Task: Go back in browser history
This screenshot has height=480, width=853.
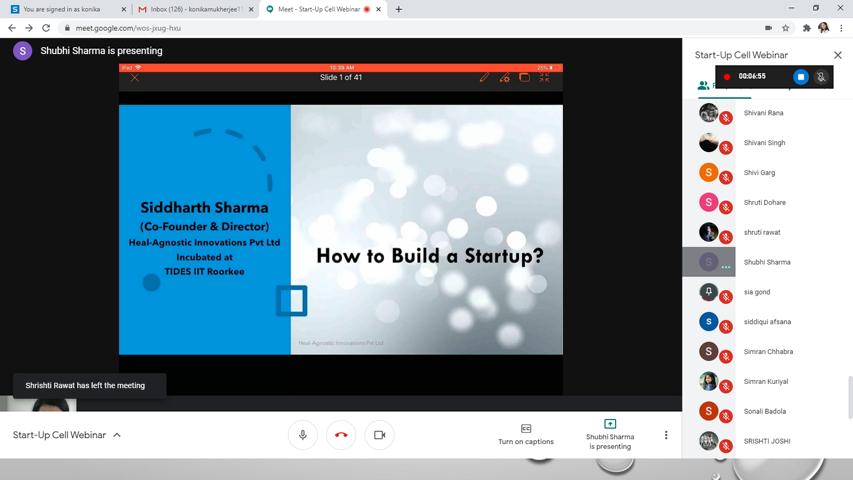Action: [x=12, y=28]
